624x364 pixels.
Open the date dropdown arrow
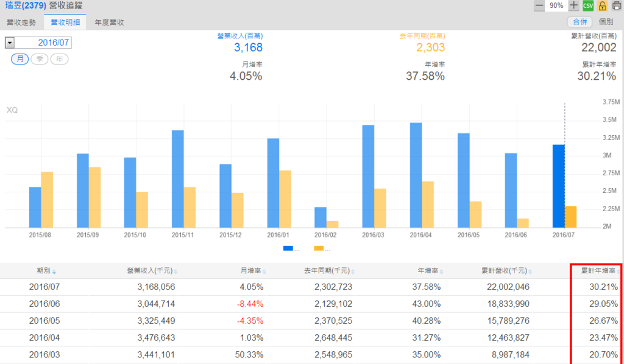point(10,43)
